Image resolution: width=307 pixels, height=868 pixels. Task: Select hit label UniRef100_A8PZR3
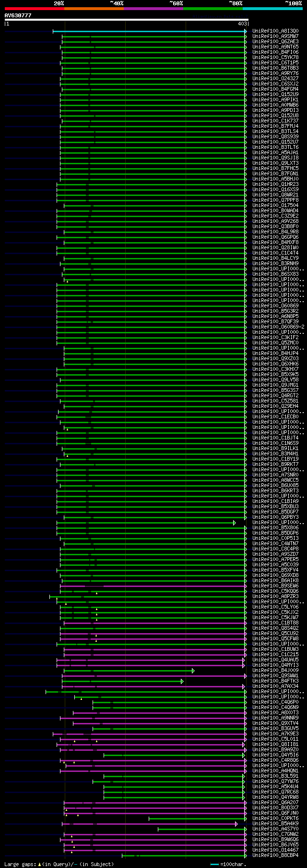click(x=275, y=597)
